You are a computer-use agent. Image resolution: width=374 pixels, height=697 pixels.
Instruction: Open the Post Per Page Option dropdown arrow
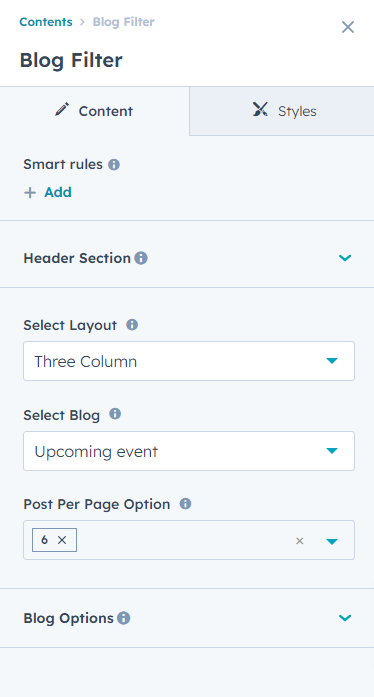[x=332, y=541]
